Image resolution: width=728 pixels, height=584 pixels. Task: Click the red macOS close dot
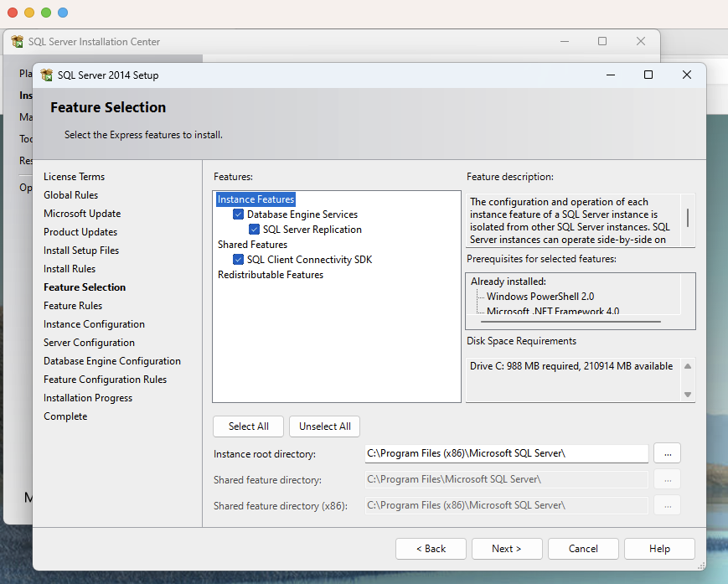[x=13, y=13]
